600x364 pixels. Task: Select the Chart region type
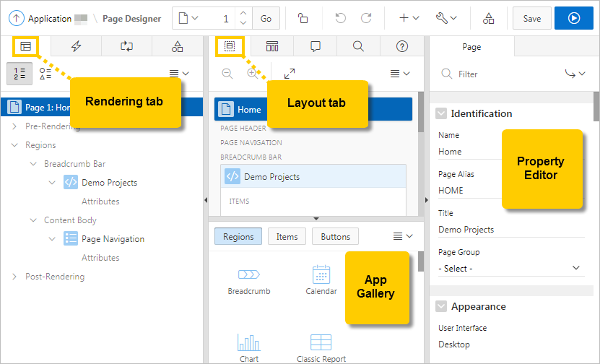pyautogui.click(x=249, y=347)
